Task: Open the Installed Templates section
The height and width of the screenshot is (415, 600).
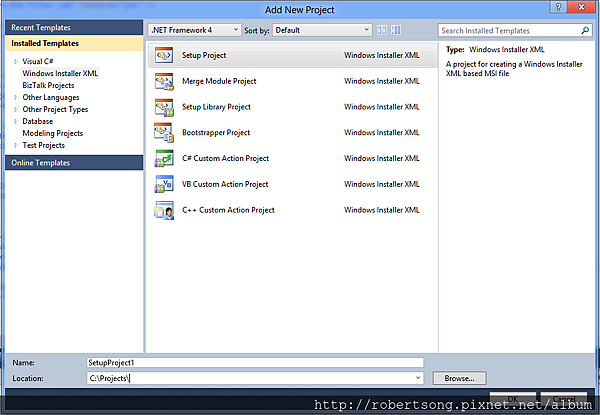Action: click(x=74, y=43)
